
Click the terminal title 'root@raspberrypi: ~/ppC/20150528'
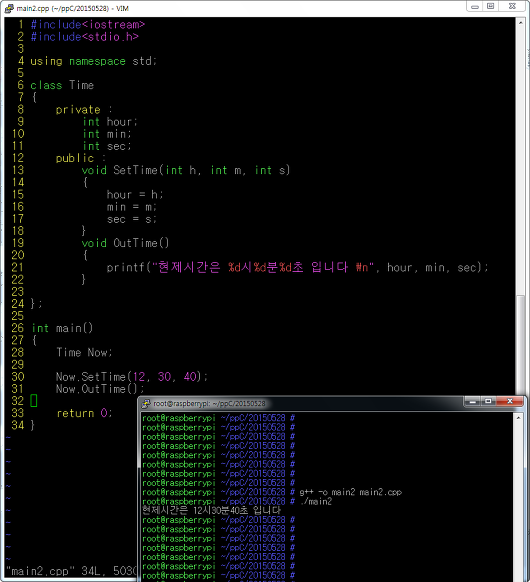pos(209,404)
